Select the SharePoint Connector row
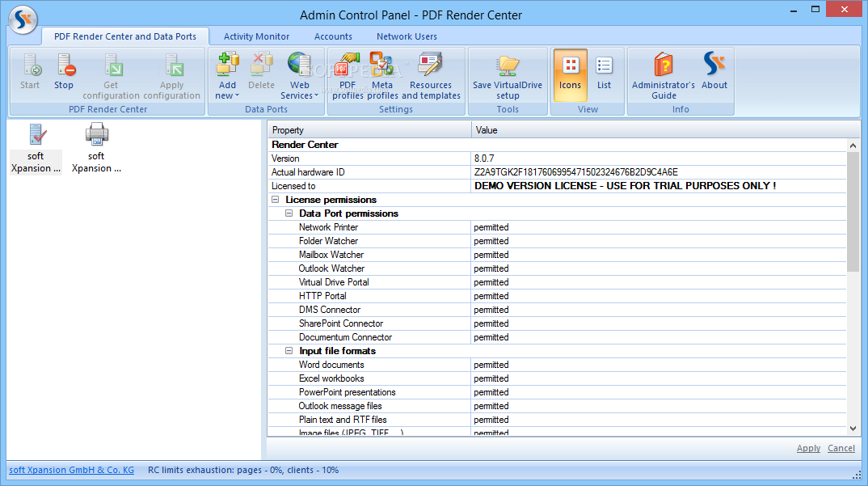The image size is (868, 486). click(x=557, y=323)
